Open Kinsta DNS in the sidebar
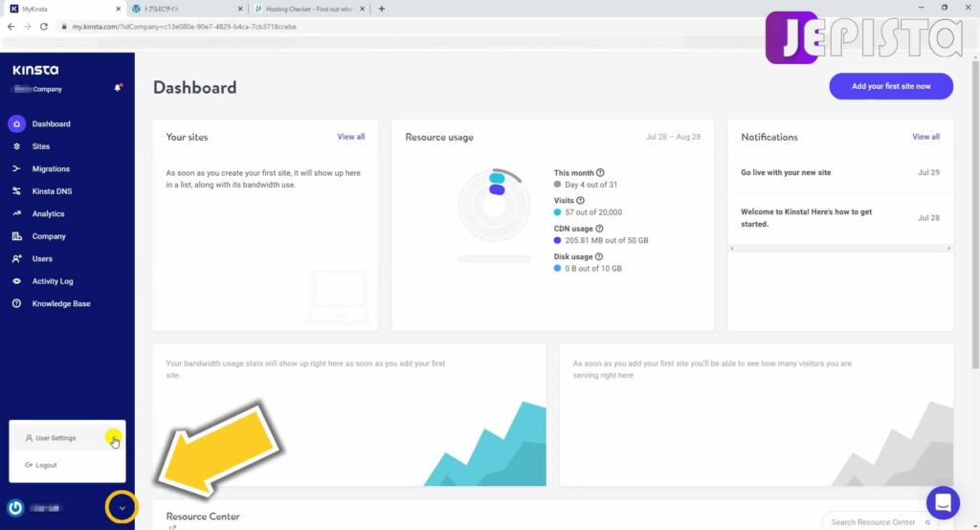 click(x=52, y=191)
